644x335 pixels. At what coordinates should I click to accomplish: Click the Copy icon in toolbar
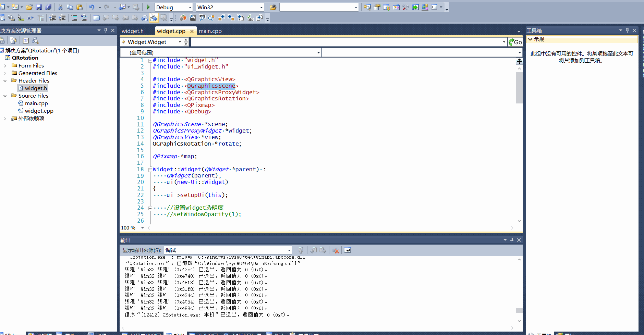tap(70, 7)
